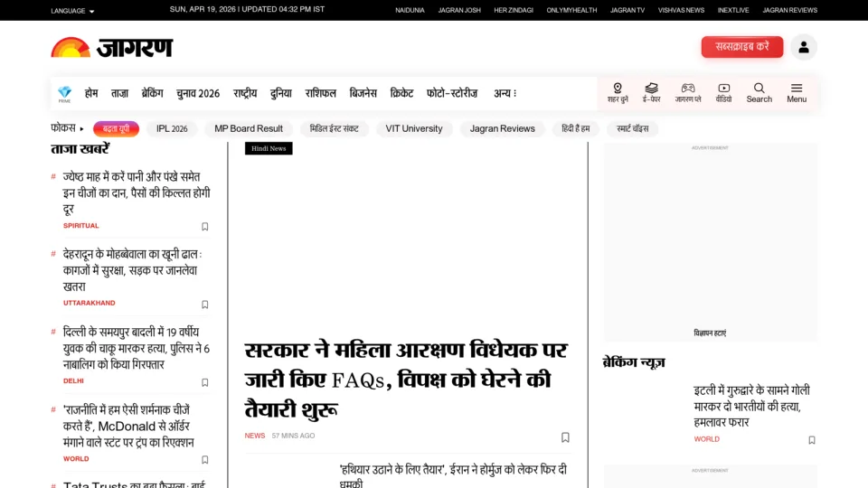
Task: Select the मिडिल ईस्ट संकट chip
Action: [x=335, y=129]
